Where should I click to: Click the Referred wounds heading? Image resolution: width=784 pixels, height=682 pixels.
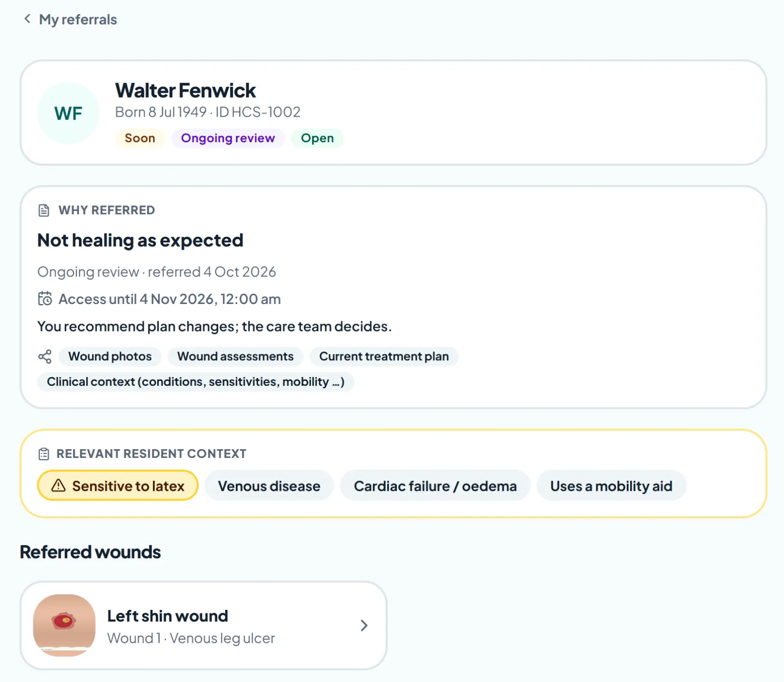[x=90, y=552]
